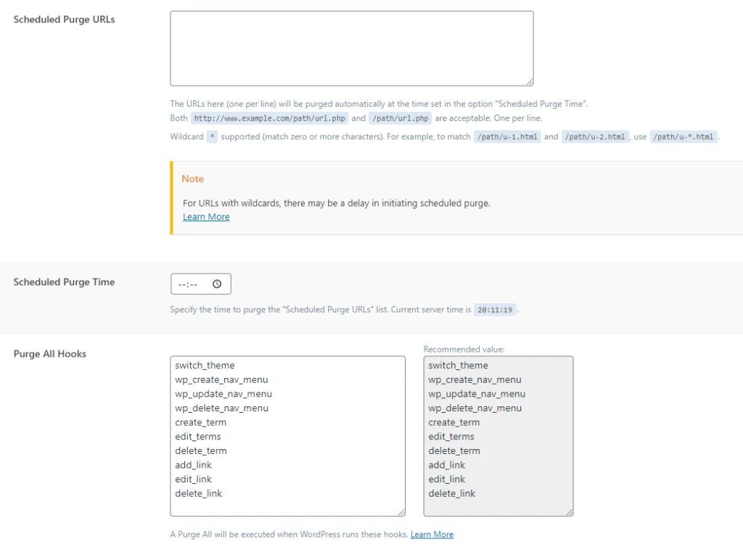Viewport: 743px width, 560px height.
Task: Click add_link in Purge All Hooks textarea
Action: (193, 465)
